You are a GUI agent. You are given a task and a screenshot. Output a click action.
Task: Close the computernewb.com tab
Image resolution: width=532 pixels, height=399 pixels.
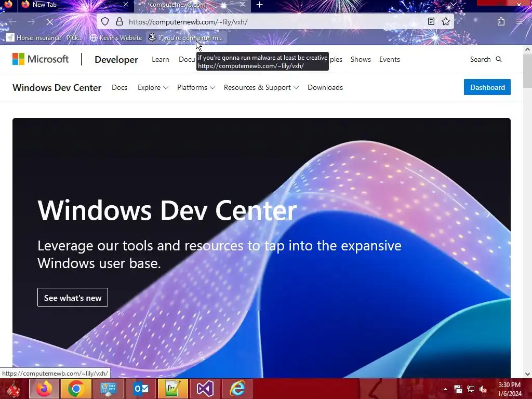(x=242, y=4)
